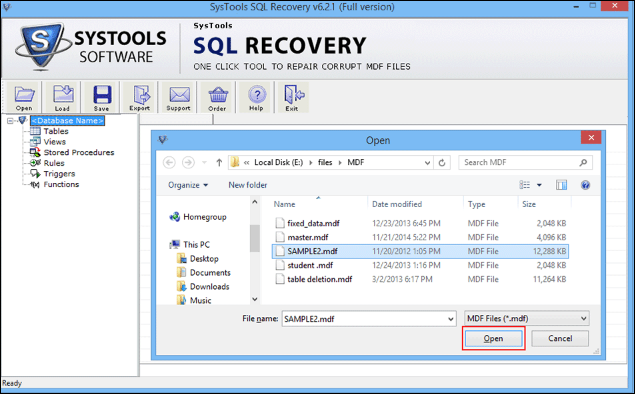Refresh the MDF folder listing

coord(442,163)
